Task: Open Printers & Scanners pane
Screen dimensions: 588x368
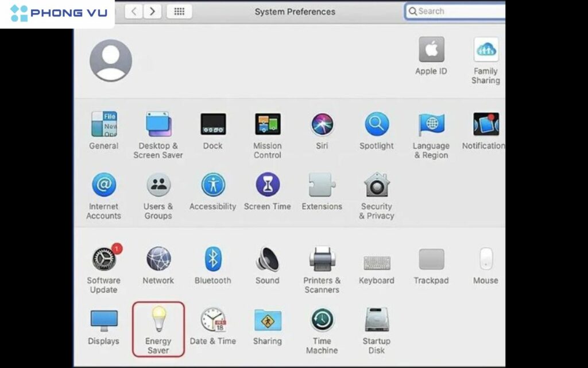Action: click(x=322, y=259)
